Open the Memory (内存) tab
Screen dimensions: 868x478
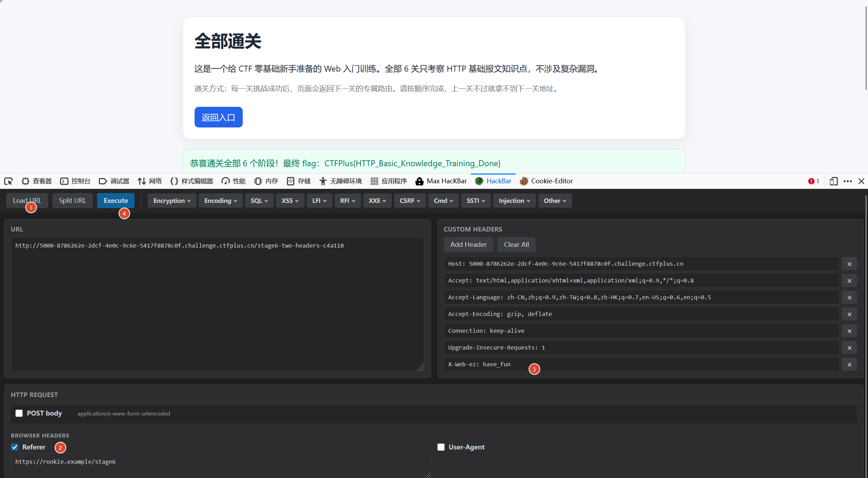click(266, 181)
